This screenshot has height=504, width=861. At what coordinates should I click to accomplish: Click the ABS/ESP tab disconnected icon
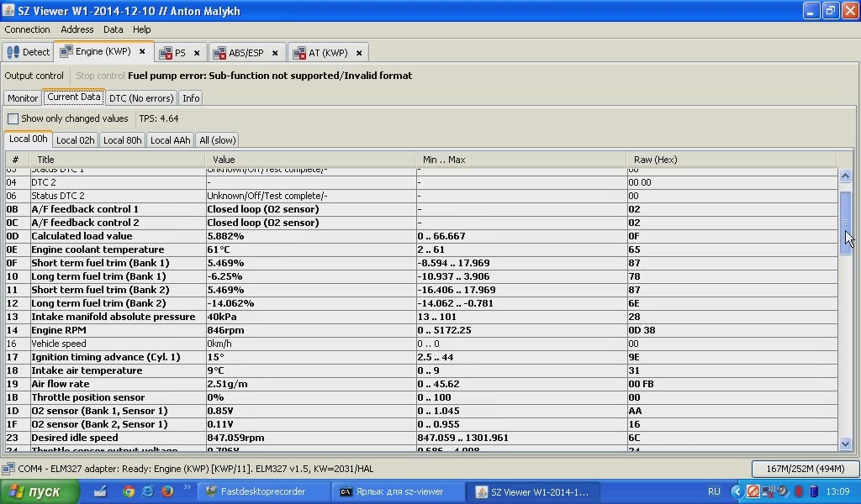[x=219, y=53]
